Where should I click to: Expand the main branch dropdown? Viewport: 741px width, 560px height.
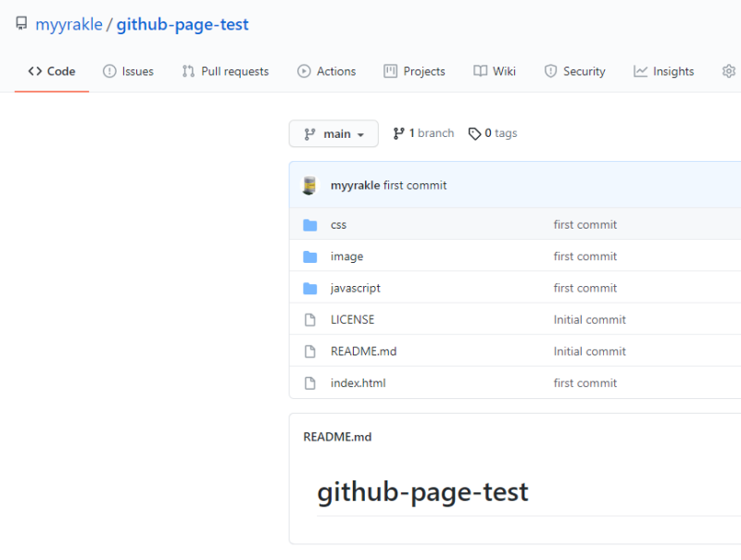pos(333,133)
